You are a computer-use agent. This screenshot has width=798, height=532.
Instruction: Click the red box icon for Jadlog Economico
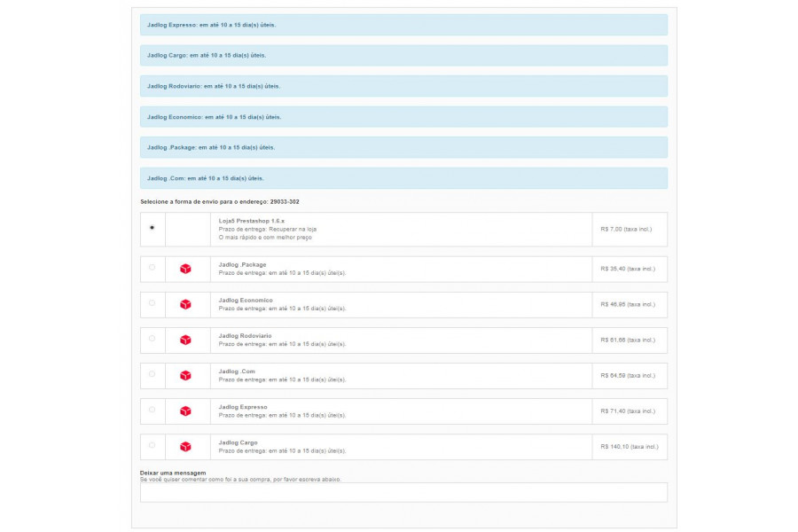pos(186,304)
